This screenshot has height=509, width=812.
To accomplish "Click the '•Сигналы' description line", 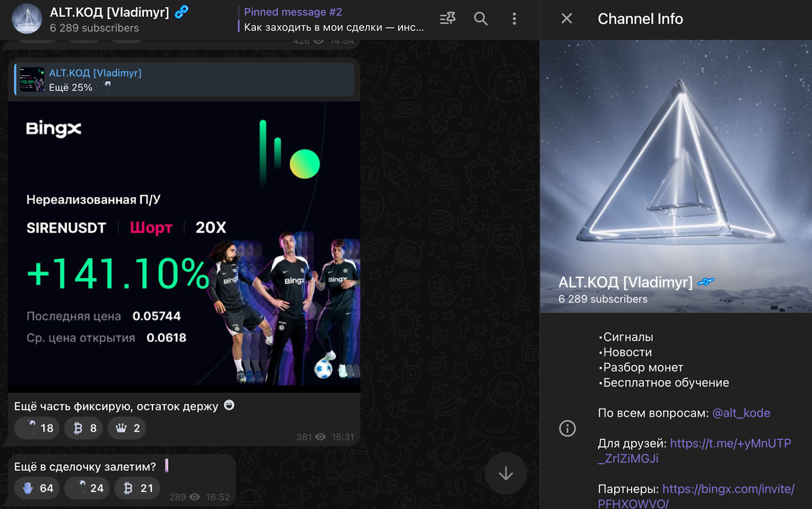I will (x=626, y=337).
